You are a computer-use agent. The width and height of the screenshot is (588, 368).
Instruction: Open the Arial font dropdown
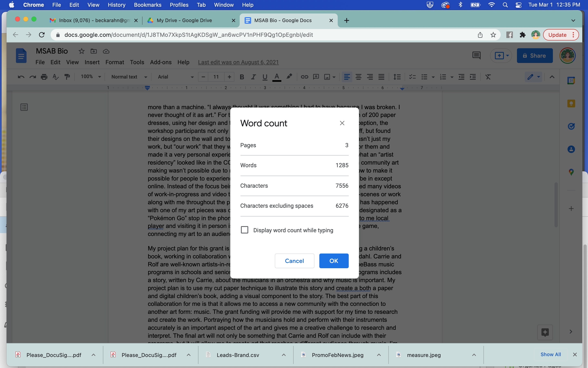(176, 77)
